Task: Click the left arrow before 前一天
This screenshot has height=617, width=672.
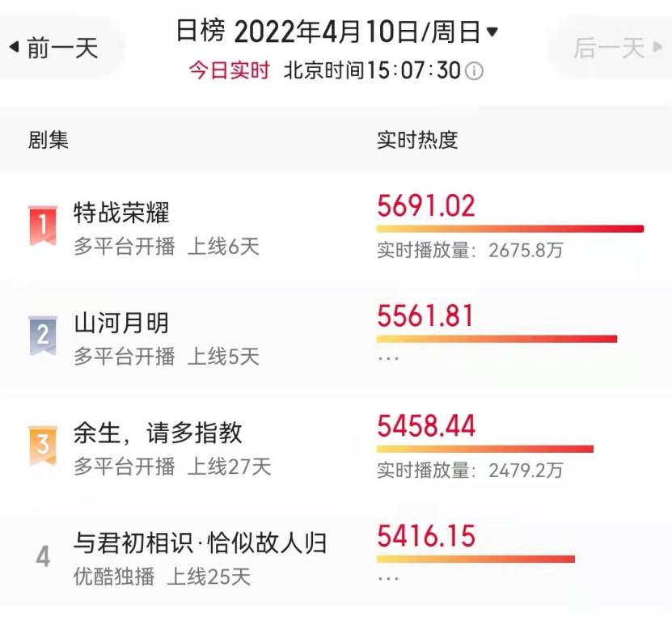Action: point(14,47)
